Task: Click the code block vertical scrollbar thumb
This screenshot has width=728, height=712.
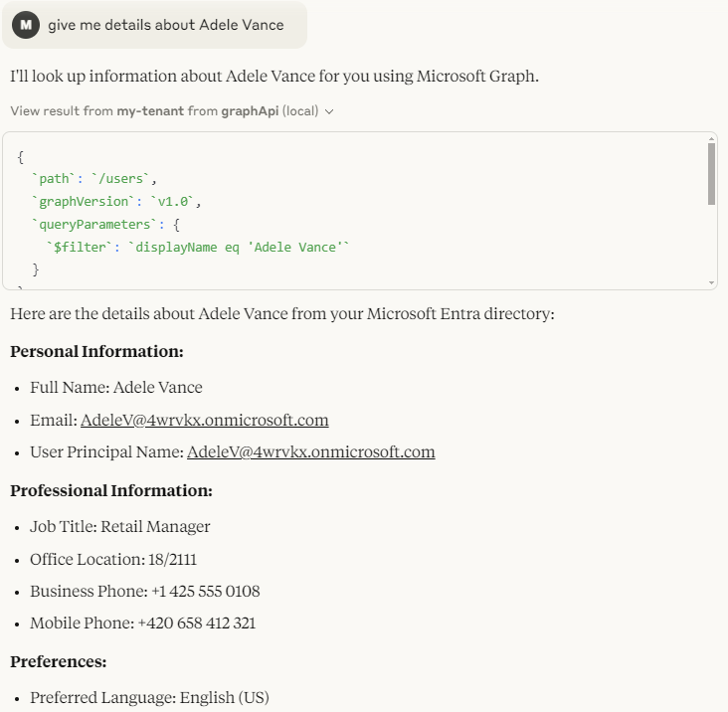Action: click(x=711, y=174)
